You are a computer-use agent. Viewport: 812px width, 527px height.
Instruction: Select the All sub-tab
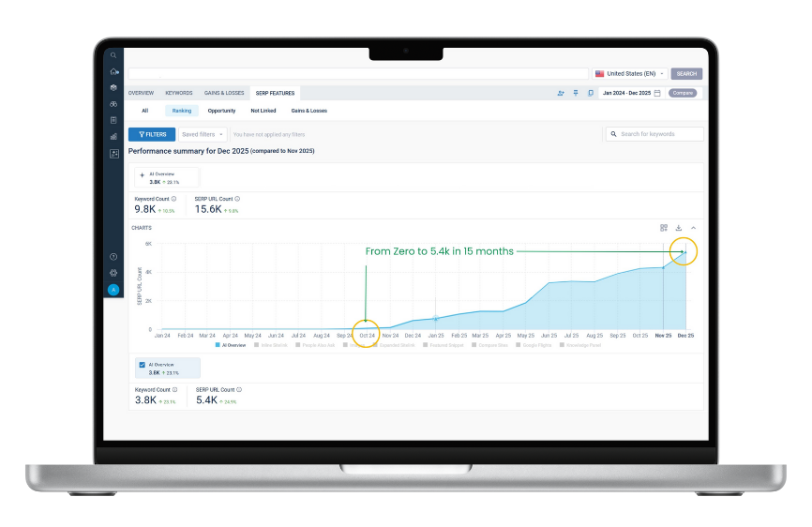tap(145, 111)
